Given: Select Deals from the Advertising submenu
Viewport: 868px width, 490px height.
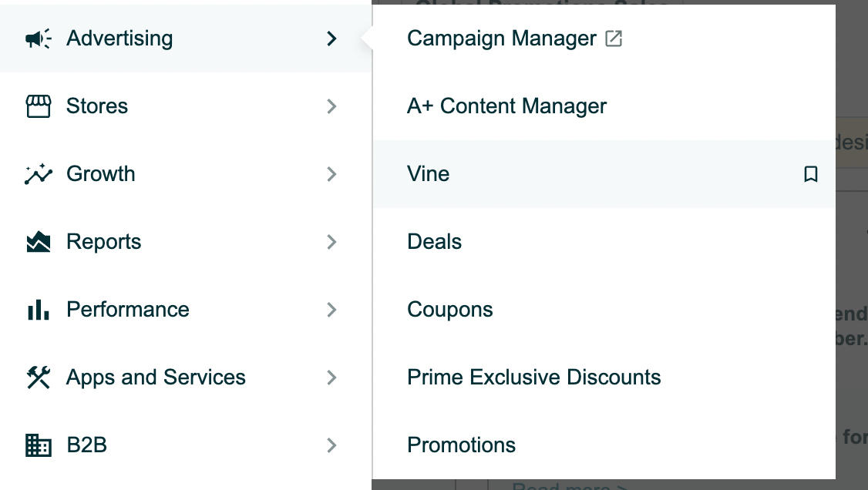Looking at the screenshot, I should pyautogui.click(x=434, y=242).
